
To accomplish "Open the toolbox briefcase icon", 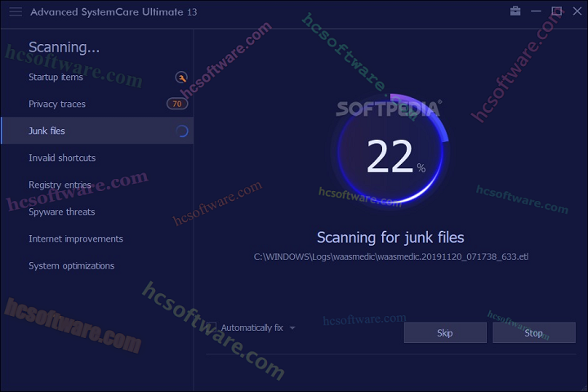I will (515, 11).
